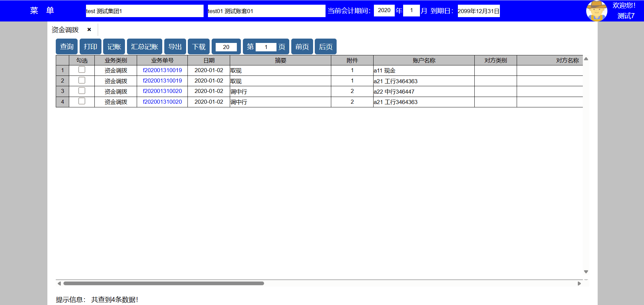Open the 菜单 main menu
The image size is (644, 305).
coord(42,11)
